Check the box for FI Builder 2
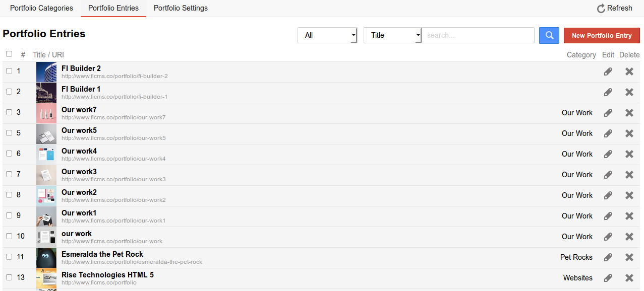 [x=9, y=71]
